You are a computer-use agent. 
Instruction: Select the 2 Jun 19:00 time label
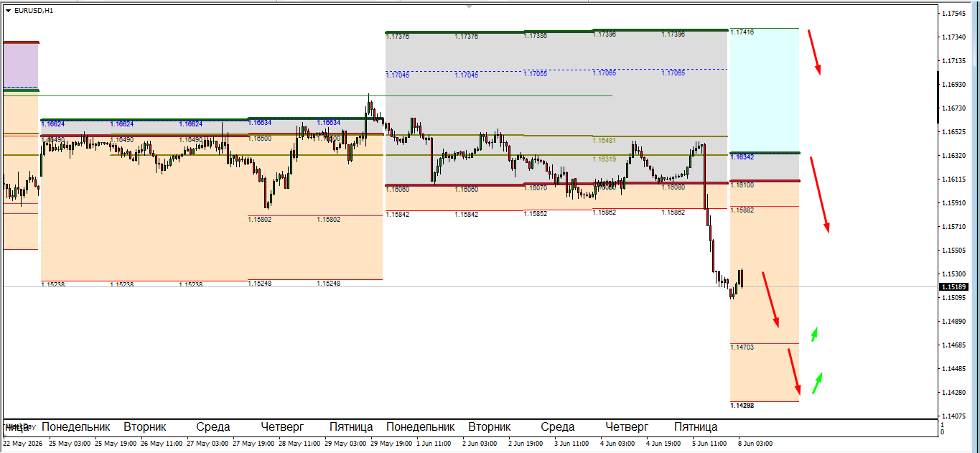pyautogui.click(x=526, y=444)
